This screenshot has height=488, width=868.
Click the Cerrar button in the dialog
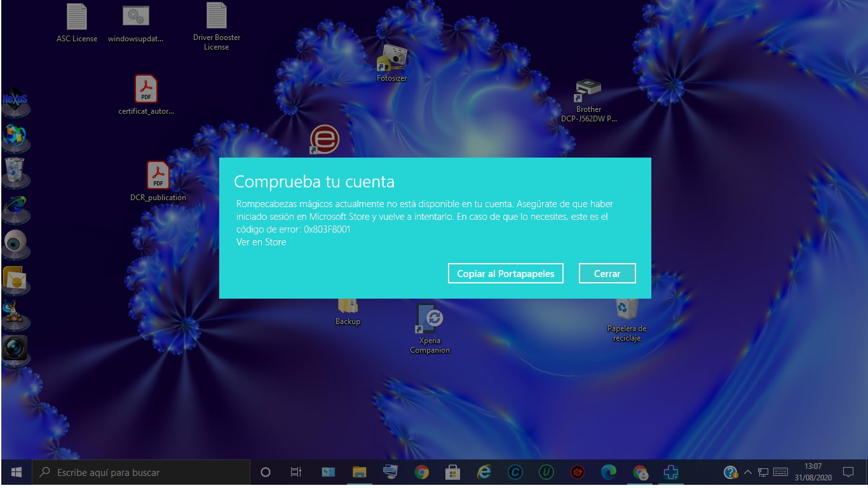(x=607, y=273)
